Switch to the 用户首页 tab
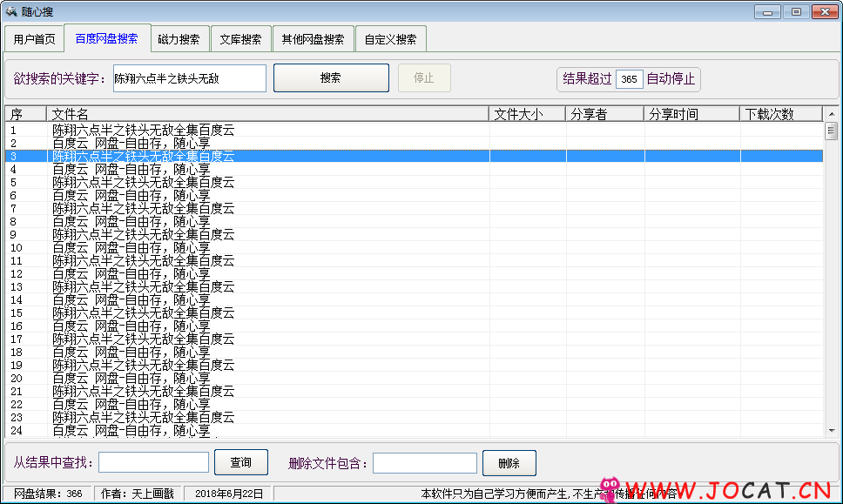 coord(35,39)
